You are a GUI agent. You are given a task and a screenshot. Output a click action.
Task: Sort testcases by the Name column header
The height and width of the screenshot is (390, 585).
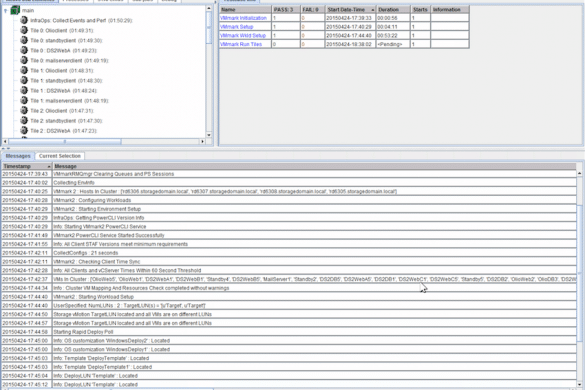click(245, 10)
